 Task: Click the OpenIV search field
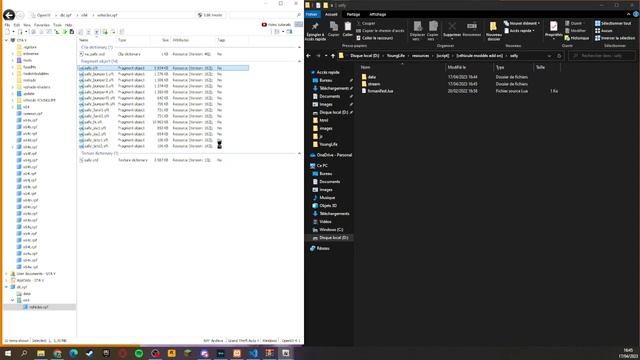tap(265, 15)
